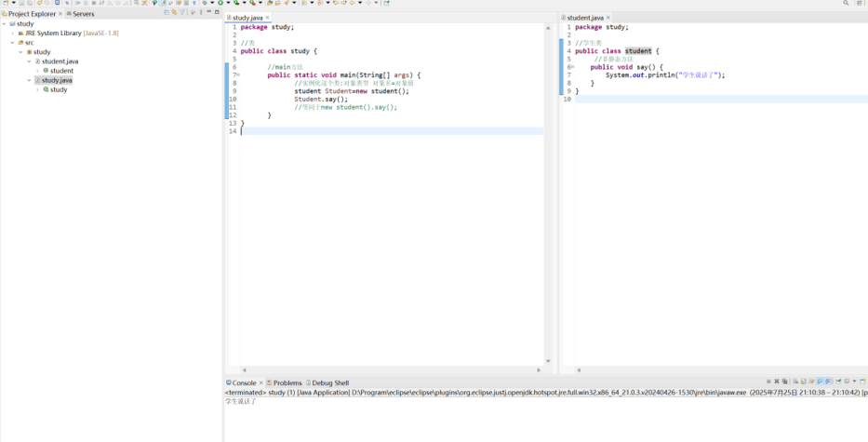
Task: Collapse the study project root node
Action: pyautogui.click(x=4, y=24)
